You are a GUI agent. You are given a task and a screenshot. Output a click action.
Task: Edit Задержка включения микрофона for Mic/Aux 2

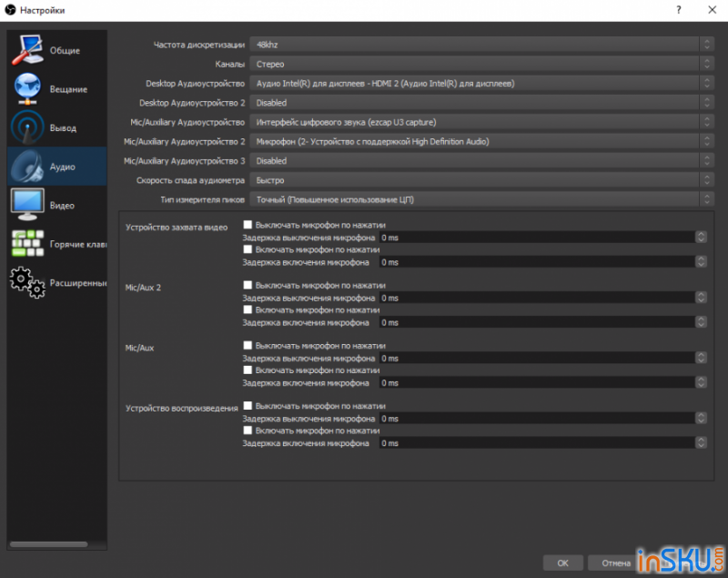click(x=542, y=322)
